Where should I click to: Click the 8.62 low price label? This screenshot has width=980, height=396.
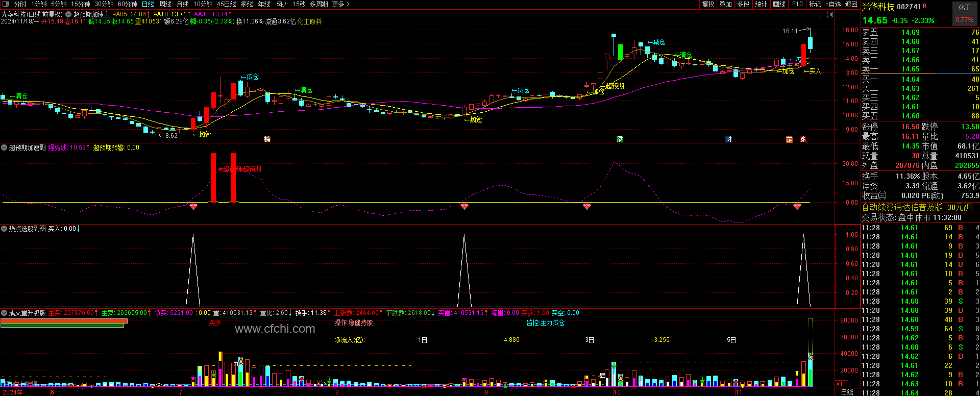[171, 136]
